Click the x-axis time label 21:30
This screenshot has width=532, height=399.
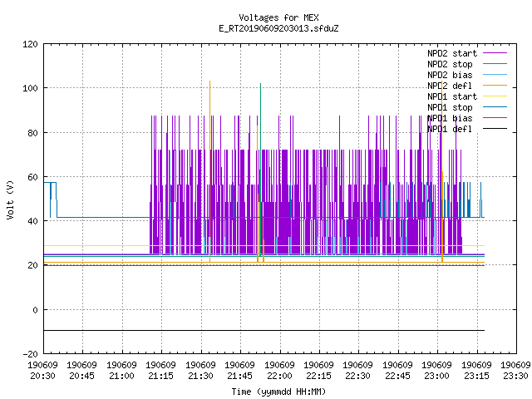pyautogui.click(x=200, y=376)
